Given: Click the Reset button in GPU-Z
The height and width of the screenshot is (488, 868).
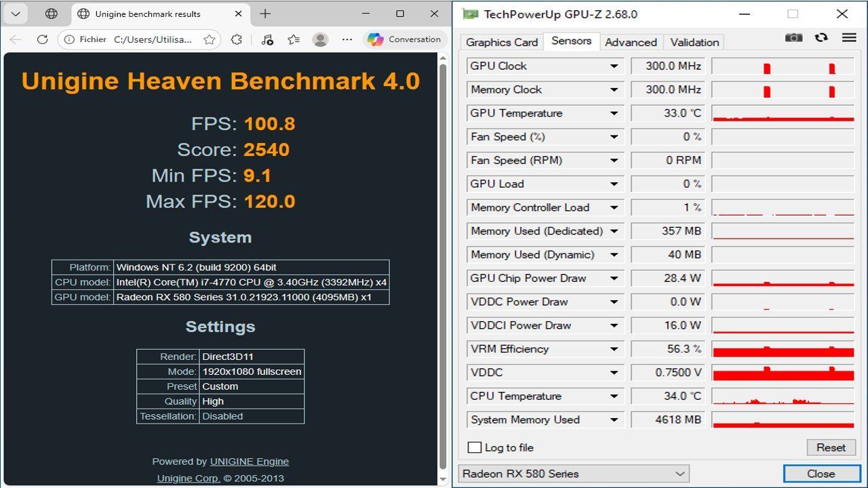Looking at the screenshot, I should click(831, 447).
